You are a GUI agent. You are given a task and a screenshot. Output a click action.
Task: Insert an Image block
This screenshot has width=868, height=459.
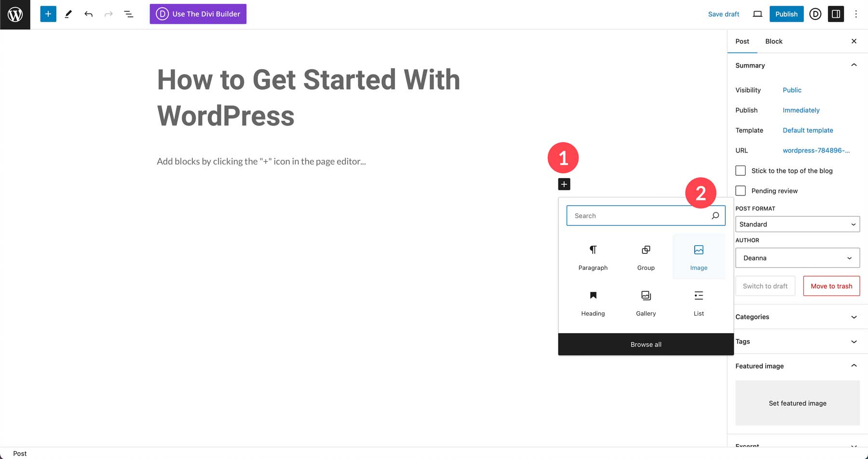click(698, 257)
